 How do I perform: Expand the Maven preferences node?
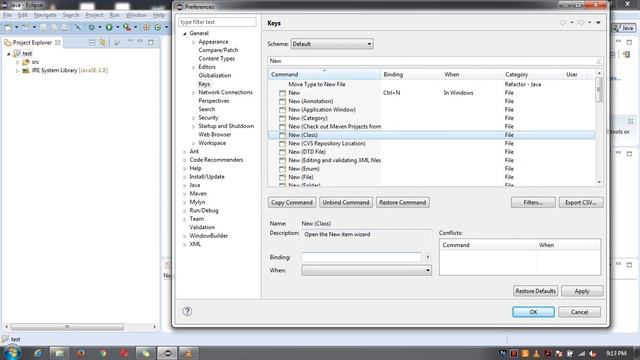(185, 194)
